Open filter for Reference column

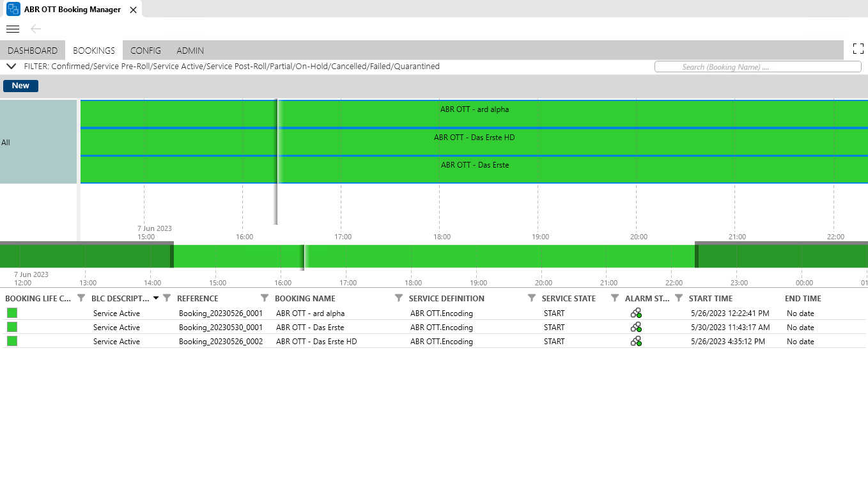pyautogui.click(x=265, y=298)
